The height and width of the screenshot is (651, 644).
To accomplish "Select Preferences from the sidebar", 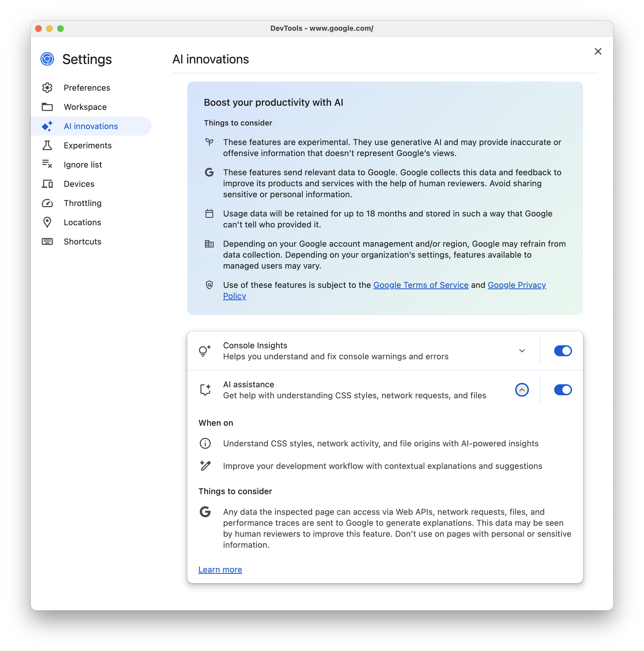I will coord(87,87).
